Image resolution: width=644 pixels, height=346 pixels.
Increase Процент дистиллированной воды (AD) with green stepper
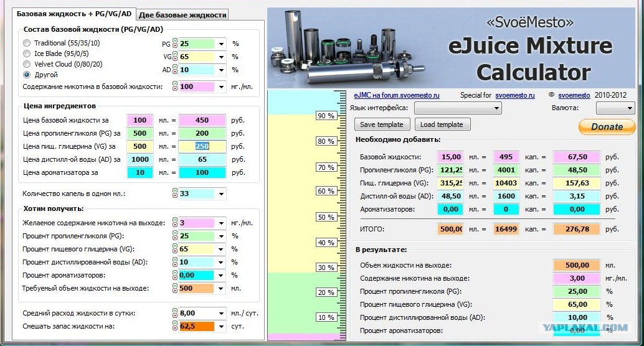point(175,259)
